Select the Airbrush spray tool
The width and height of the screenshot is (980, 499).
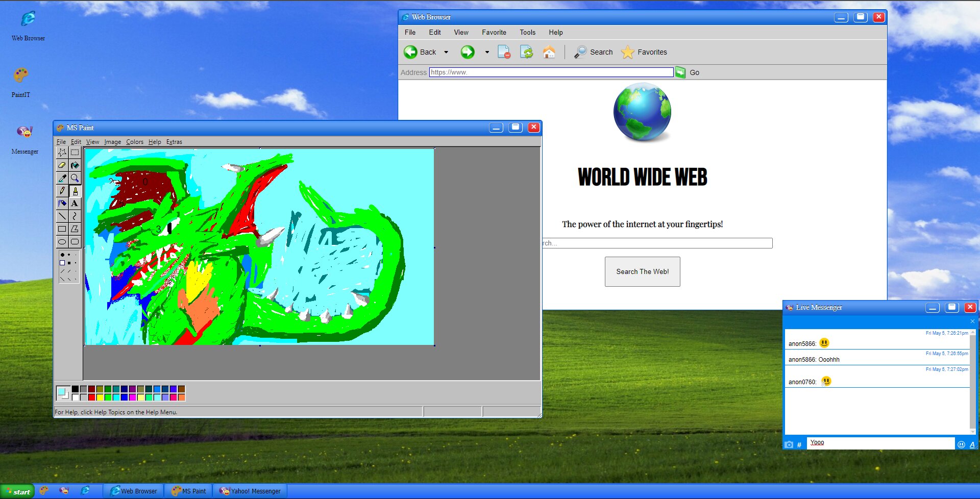point(62,204)
